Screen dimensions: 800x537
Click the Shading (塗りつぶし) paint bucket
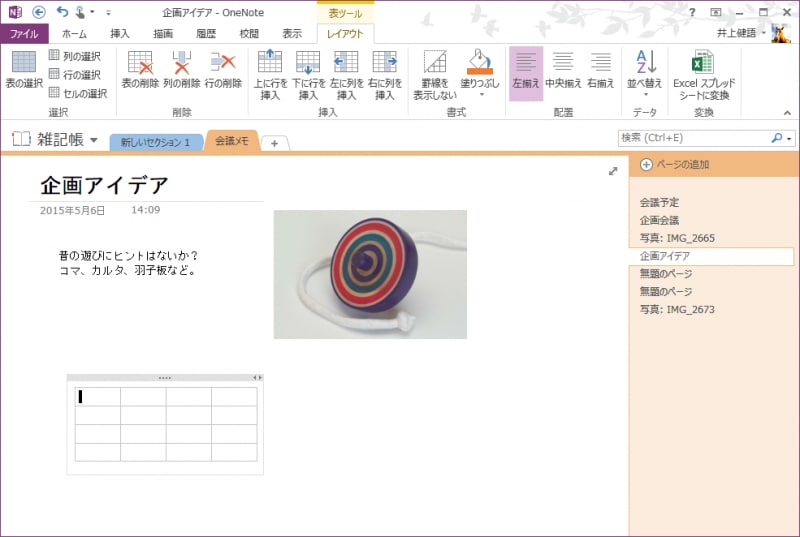(480, 61)
